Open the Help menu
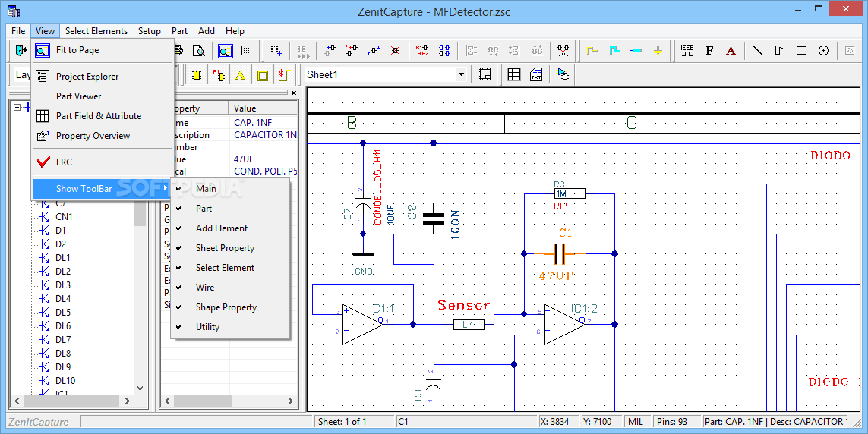 click(x=235, y=31)
